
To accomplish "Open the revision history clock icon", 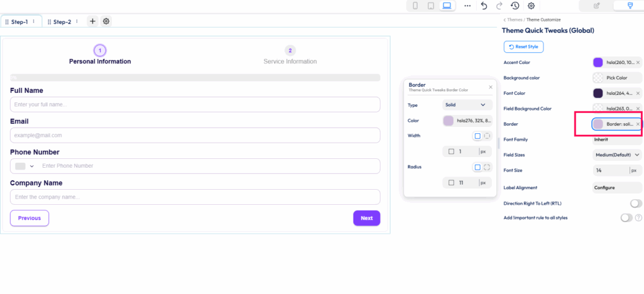I will 515,6.
